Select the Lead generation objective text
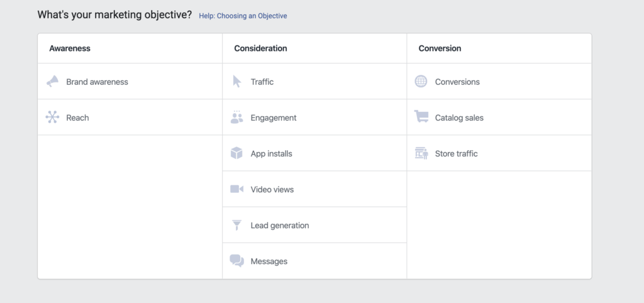This screenshot has height=303, width=644. (280, 226)
